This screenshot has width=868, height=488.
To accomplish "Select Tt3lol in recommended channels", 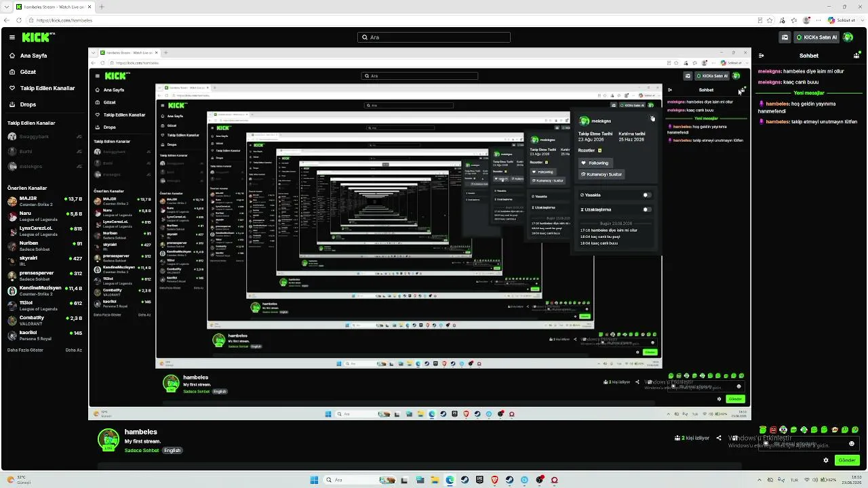I will pos(45,306).
